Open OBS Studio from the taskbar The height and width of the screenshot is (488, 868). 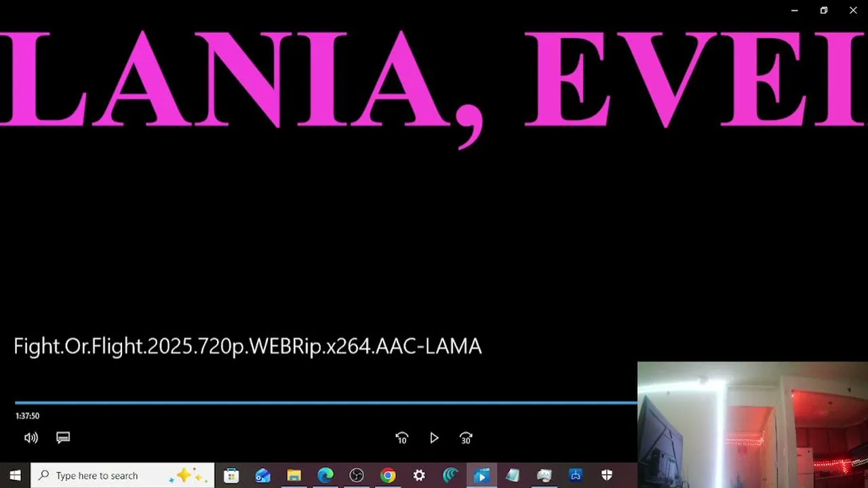point(357,476)
